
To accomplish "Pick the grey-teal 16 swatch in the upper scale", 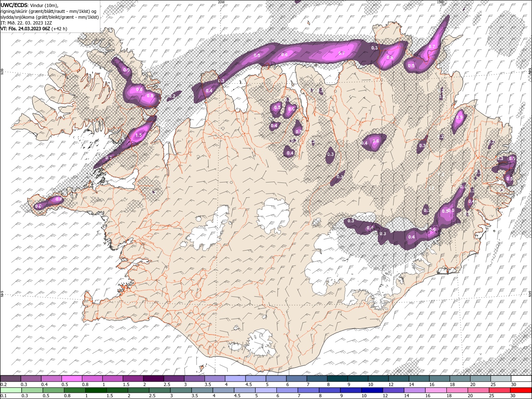I will 440,379.
